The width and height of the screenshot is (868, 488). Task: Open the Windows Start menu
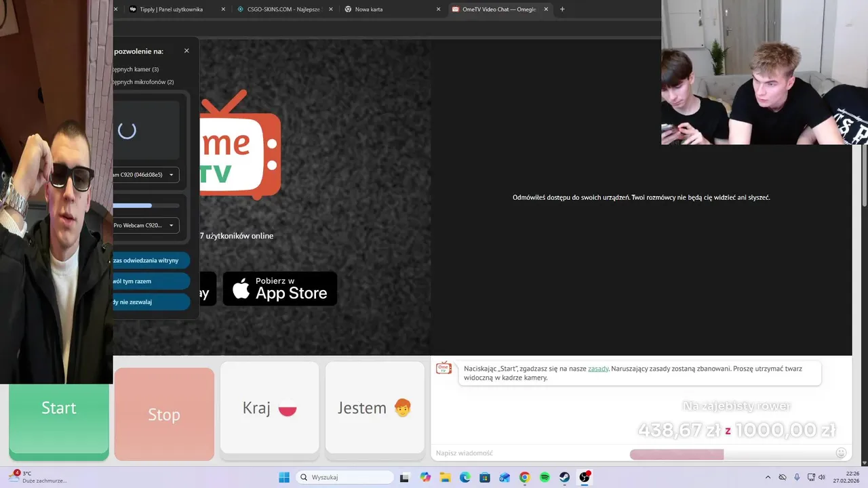click(x=284, y=477)
